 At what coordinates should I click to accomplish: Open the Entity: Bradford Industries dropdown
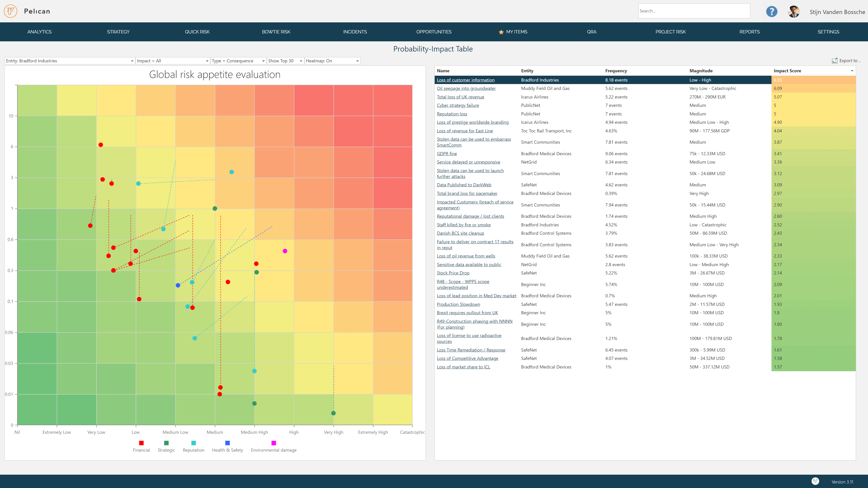tap(70, 61)
